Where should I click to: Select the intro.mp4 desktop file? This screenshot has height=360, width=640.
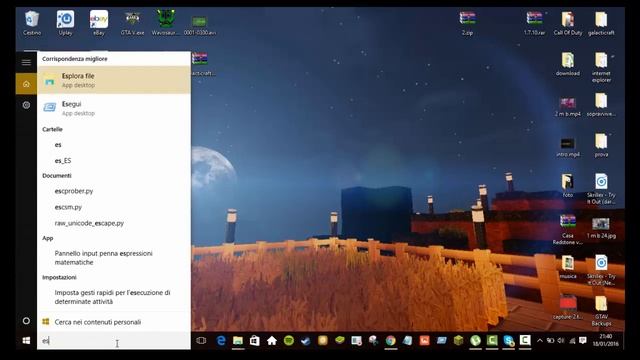568,147
